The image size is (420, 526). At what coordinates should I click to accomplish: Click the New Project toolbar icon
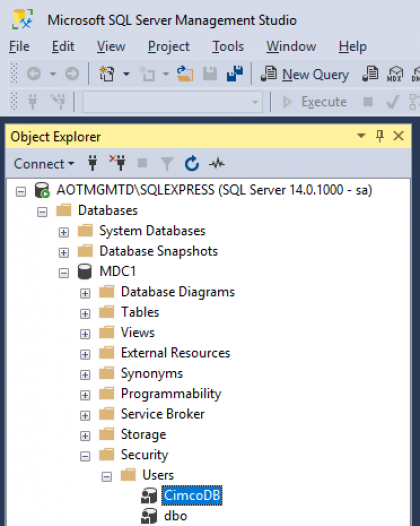tap(107, 73)
